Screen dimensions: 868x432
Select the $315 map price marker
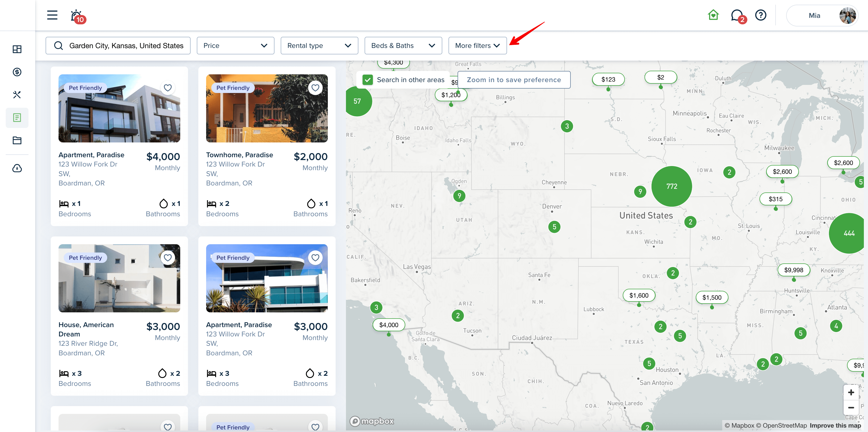pos(776,199)
